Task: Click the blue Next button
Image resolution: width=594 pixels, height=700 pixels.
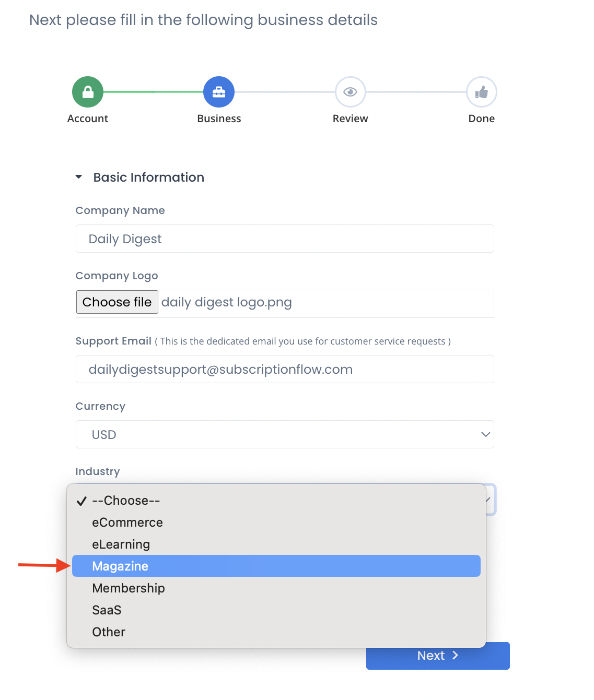Action: coord(438,656)
